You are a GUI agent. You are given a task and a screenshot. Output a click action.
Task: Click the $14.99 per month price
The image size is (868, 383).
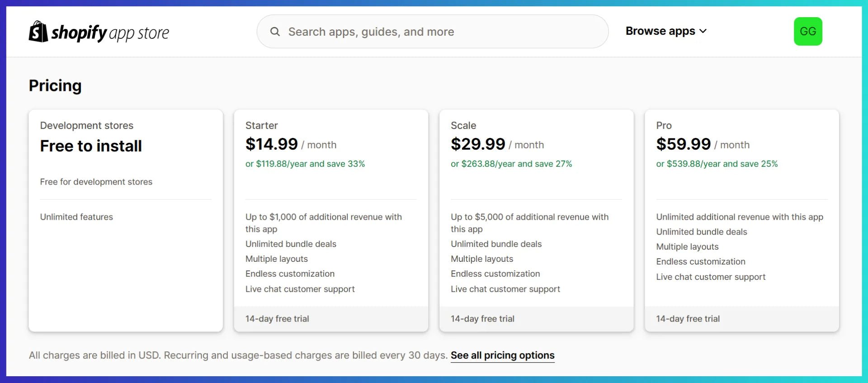(x=272, y=144)
